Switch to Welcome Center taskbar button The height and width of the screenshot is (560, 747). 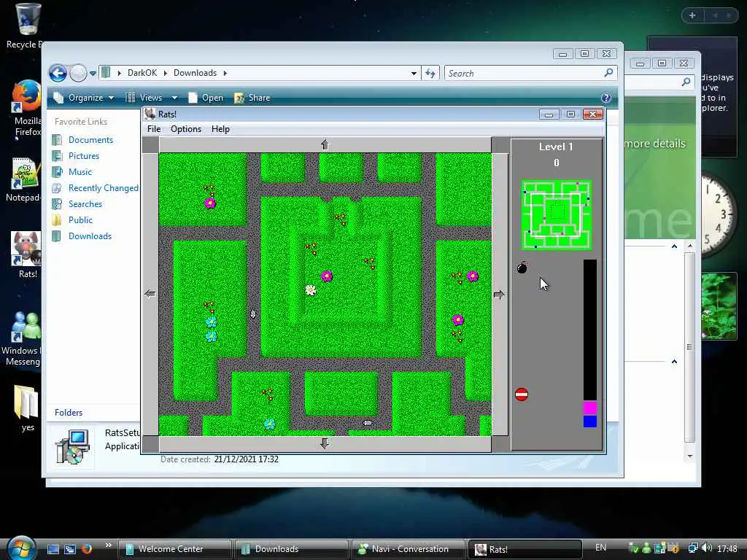(175, 549)
